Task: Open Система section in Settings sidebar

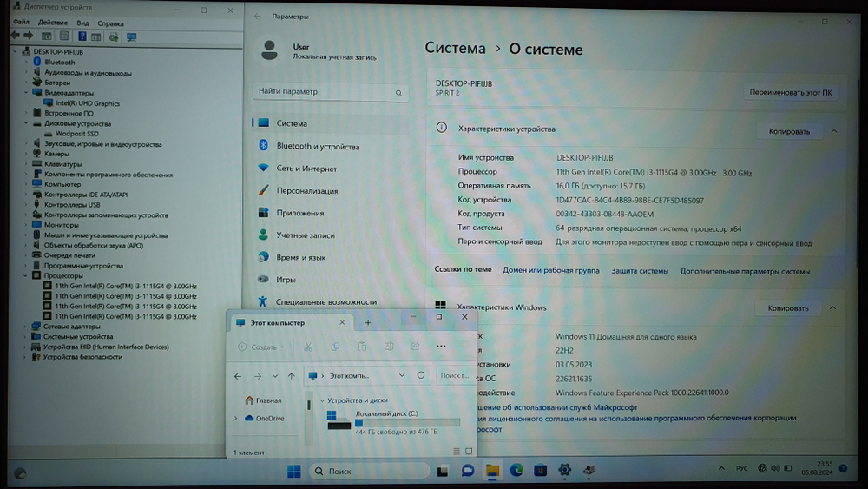Action: (331, 123)
